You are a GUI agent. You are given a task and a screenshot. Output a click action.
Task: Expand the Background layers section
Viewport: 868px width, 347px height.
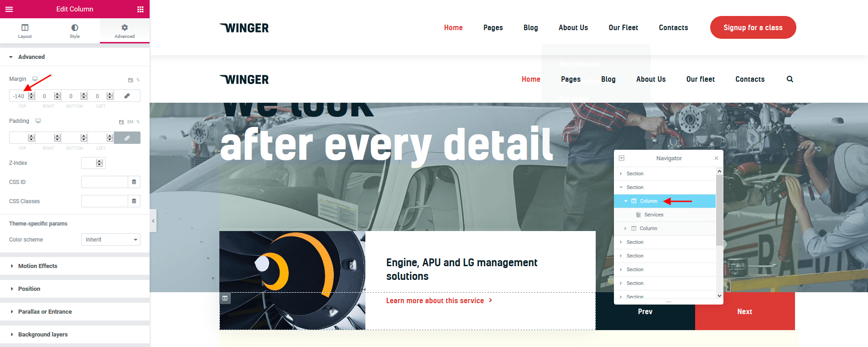coord(75,335)
